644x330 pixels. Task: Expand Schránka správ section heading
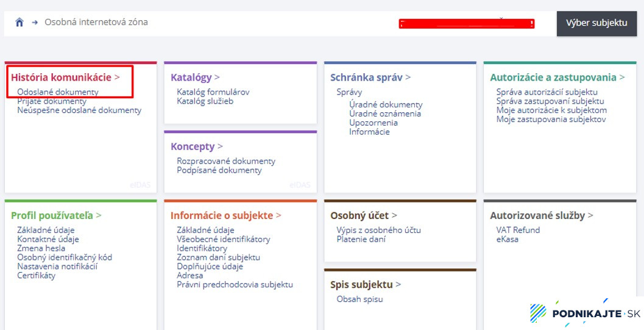[x=366, y=77]
